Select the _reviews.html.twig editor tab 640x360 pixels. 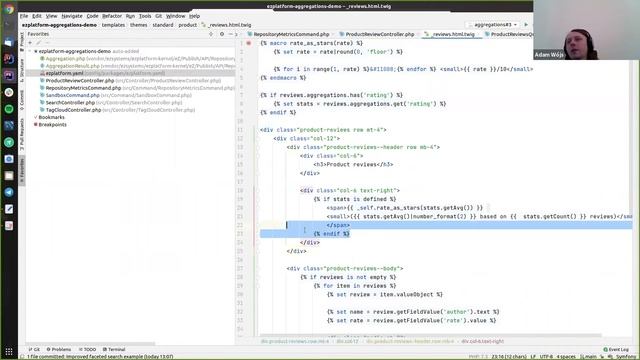point(453,34)
